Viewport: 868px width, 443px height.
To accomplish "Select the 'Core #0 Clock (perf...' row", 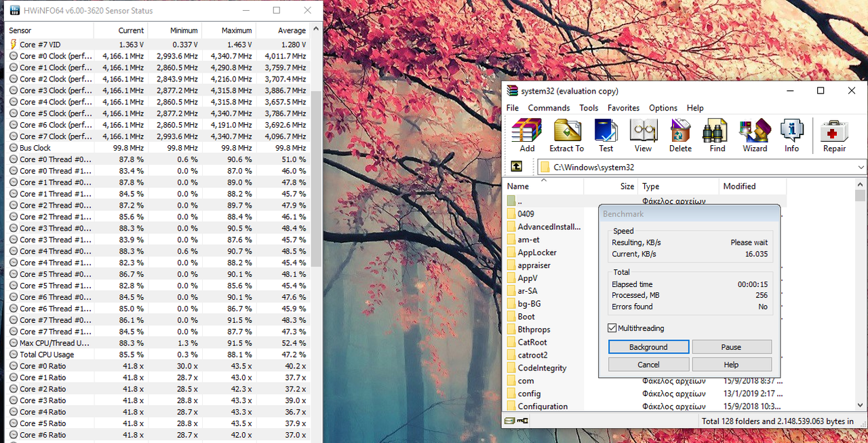I will (157, 56).
